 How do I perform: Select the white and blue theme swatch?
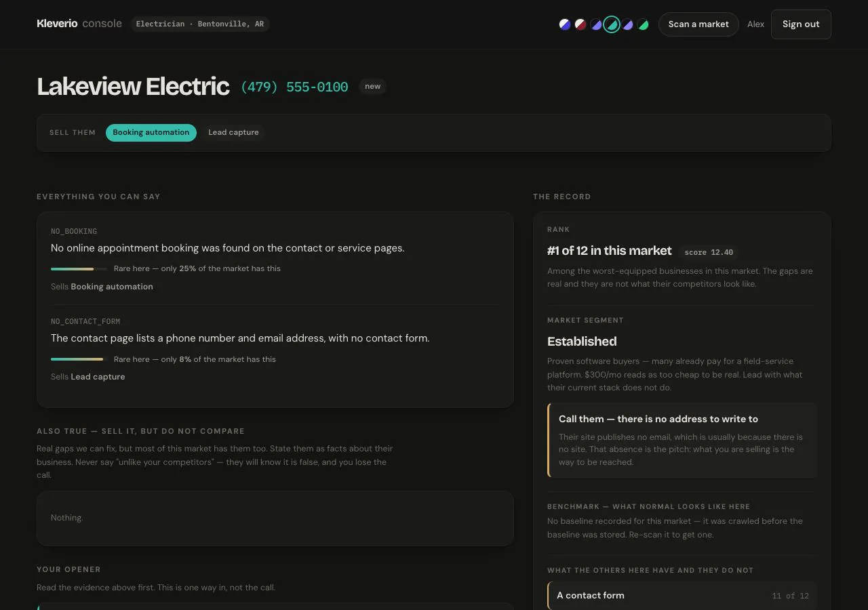point(565,24)
